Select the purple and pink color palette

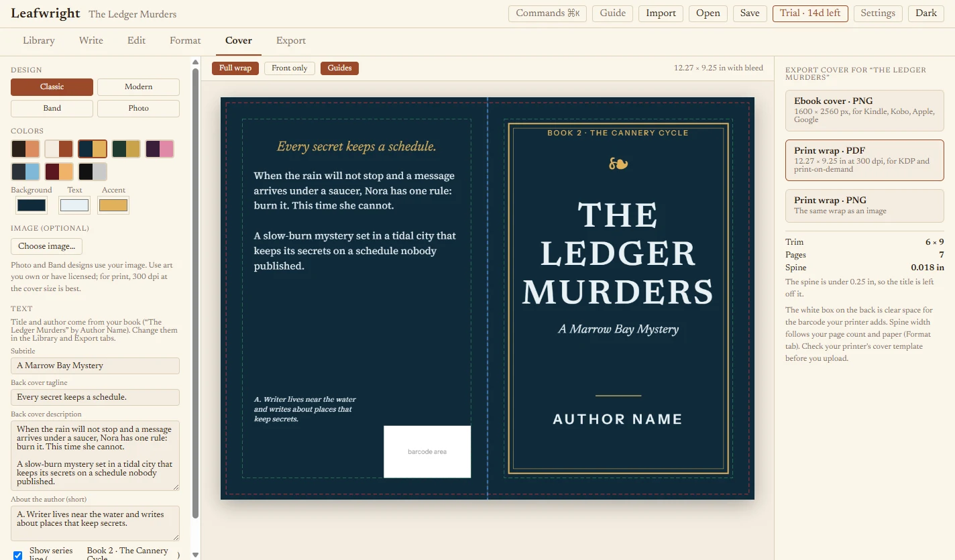(160, 149)
